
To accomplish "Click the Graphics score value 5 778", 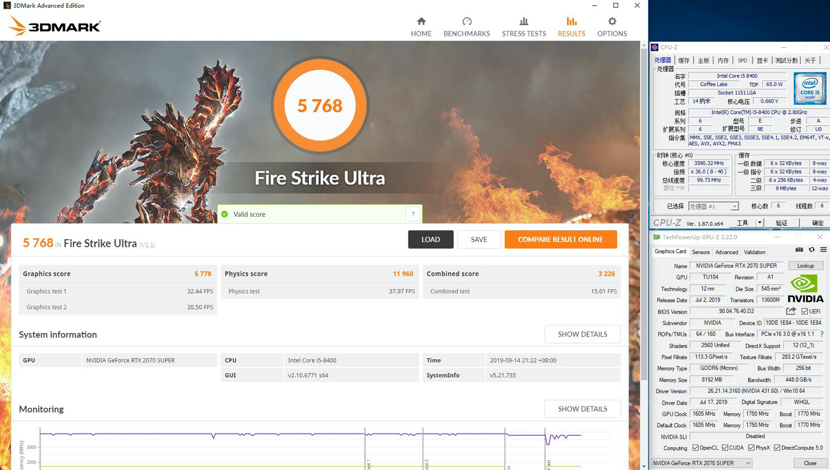I will 203,274.
